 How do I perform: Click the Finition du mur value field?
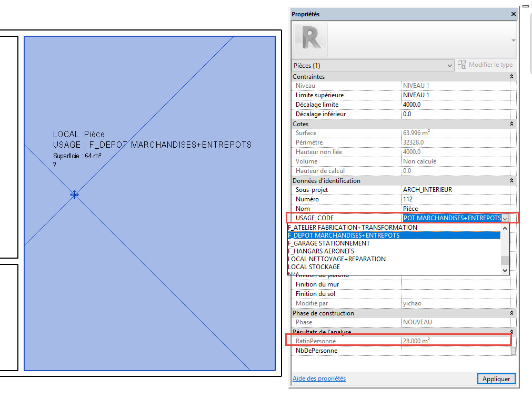click(x=456, y=284)
